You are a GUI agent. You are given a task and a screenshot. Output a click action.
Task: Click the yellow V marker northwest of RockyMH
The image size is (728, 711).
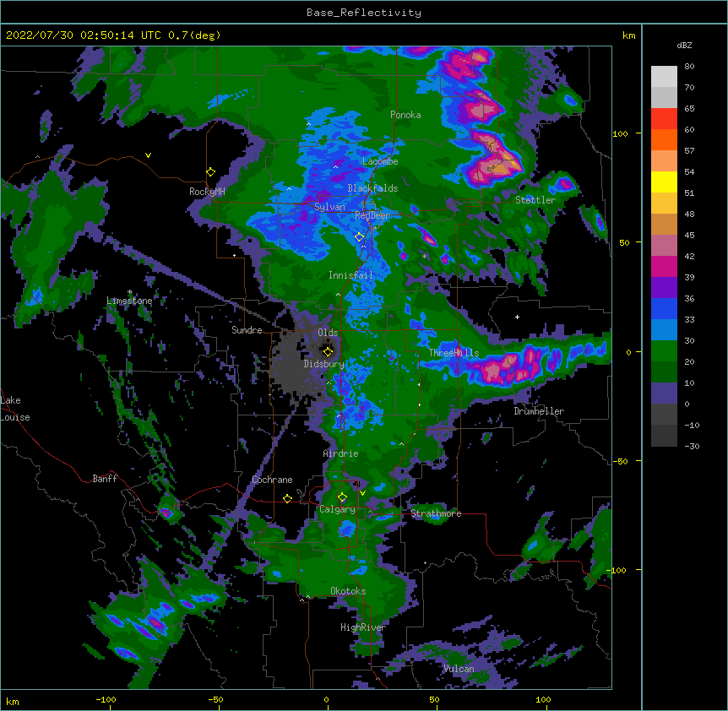[148, 155]
